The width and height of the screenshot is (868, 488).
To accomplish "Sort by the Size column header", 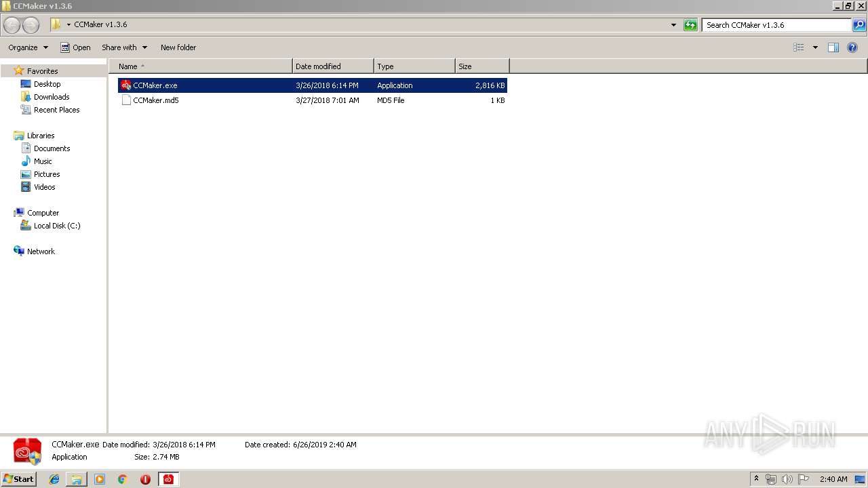I will coord(482,66).
